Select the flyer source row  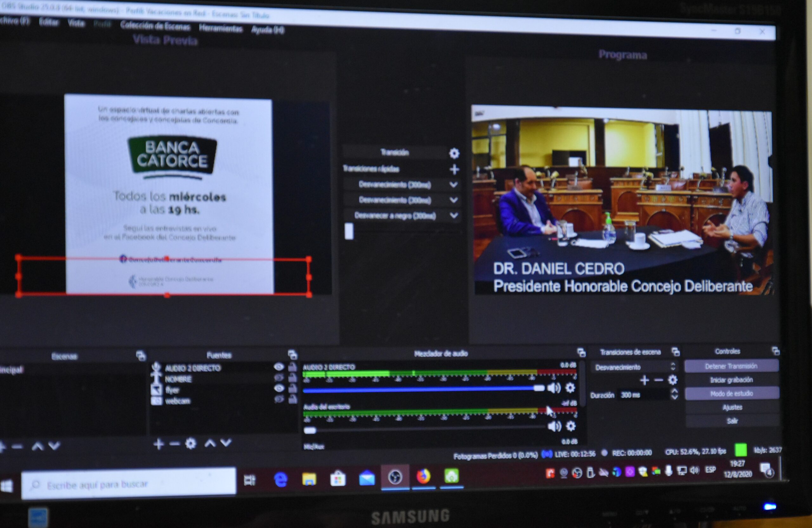click(x=224, y=389)
